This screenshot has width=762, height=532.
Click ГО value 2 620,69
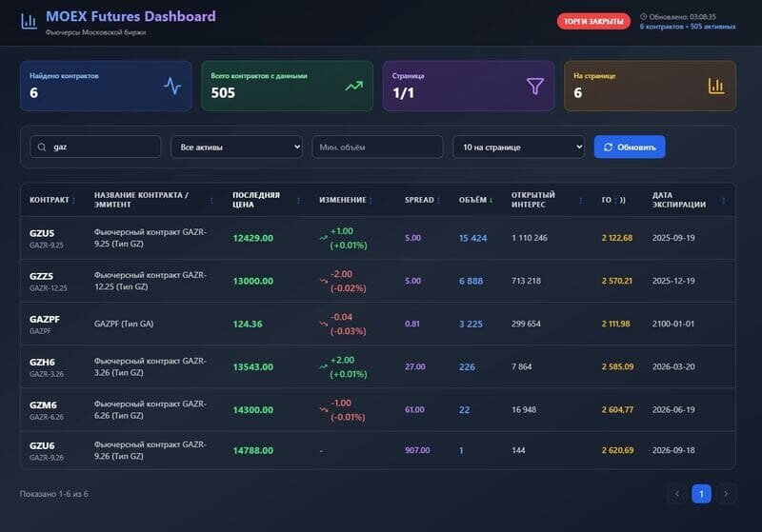click(x=617, y=450)
